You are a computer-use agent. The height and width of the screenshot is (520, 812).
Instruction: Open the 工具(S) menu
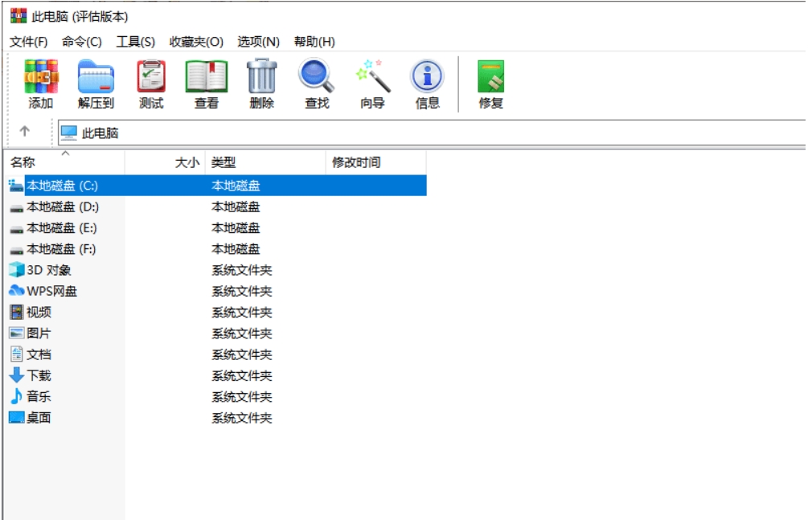pyautogui.click(x=136, y=42)
